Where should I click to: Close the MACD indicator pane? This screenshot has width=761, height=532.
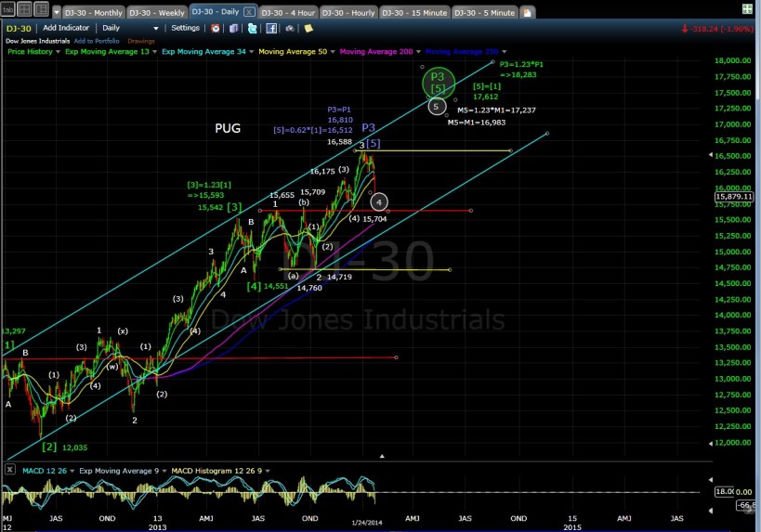(x=9, y=470)
